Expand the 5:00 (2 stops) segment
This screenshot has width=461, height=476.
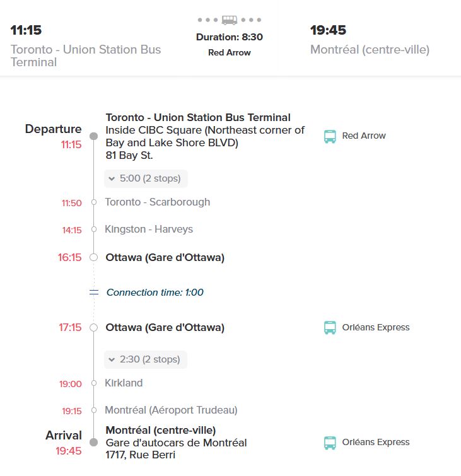point(146,178)
